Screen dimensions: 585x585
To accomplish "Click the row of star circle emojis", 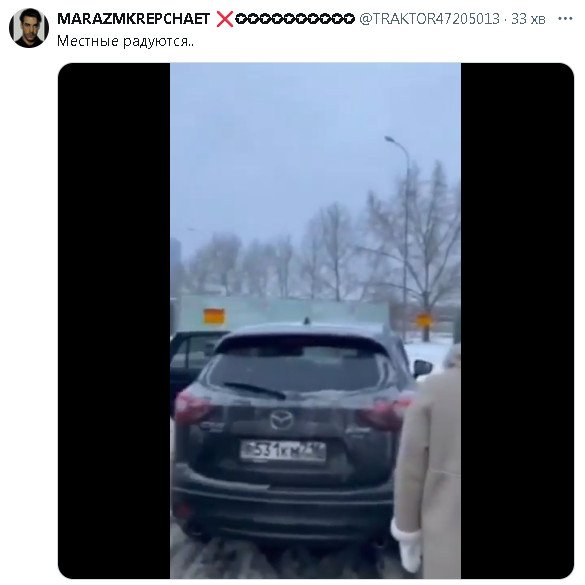I will 295,19.
